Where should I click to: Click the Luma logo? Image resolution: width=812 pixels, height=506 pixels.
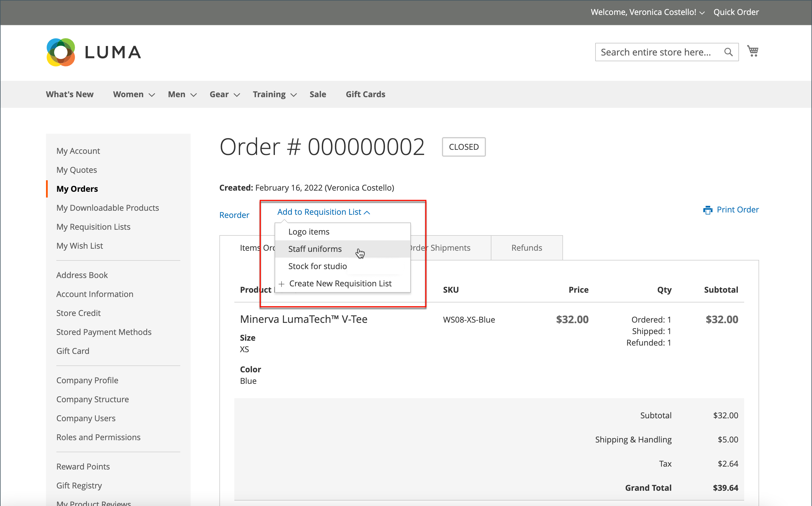94,52
